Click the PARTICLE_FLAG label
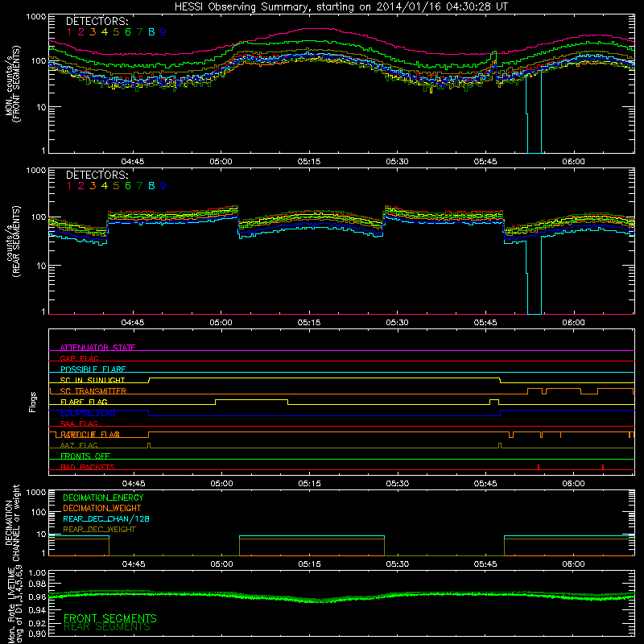Screen dimensions: 644x644 [x=90, y=435]
